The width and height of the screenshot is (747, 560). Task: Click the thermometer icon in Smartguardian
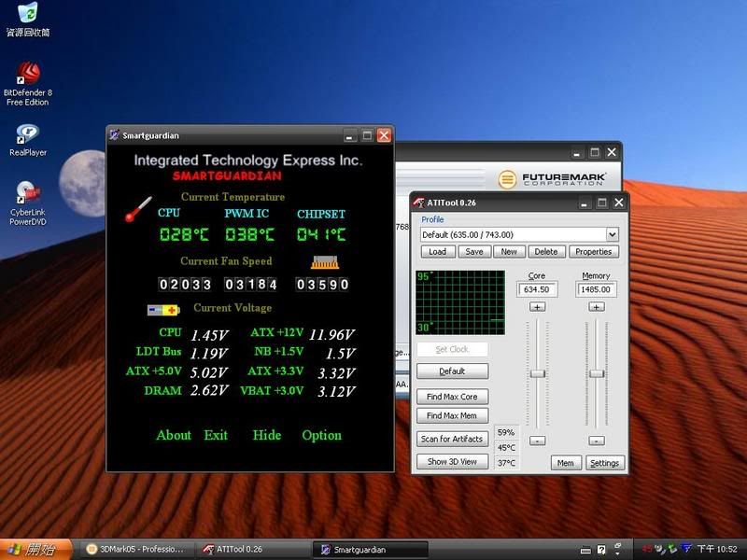tap(137, 209)
